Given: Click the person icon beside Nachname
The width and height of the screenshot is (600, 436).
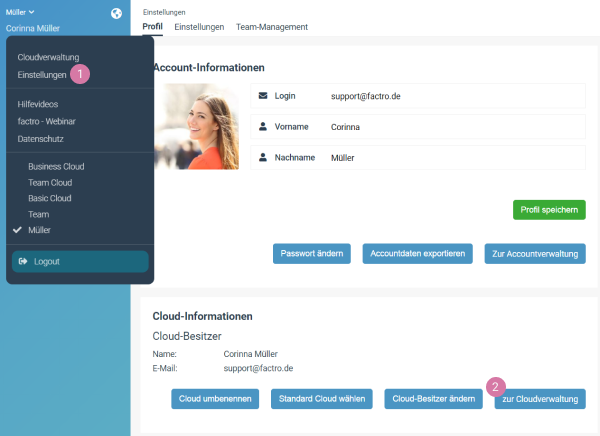Looking at the screenshot, I should (x=263, y=158).
